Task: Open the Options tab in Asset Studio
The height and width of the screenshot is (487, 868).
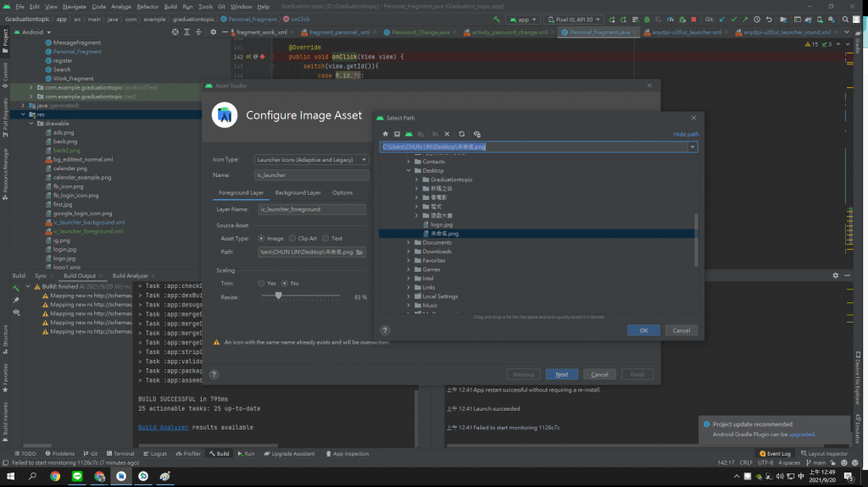Action: [x=342, y=193]
